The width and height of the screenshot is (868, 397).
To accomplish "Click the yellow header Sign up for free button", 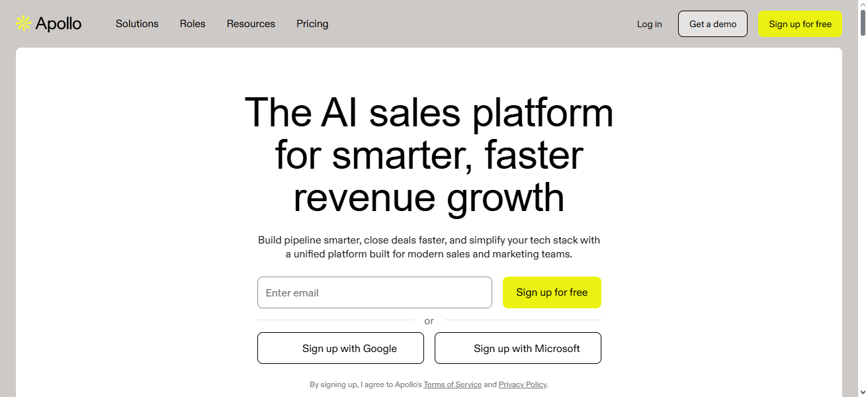I will click(x=800, y=23).
